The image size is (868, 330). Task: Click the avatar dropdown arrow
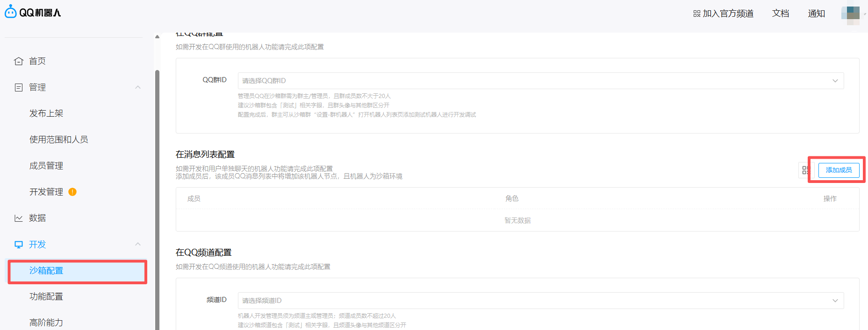click(x=865, y=14)
